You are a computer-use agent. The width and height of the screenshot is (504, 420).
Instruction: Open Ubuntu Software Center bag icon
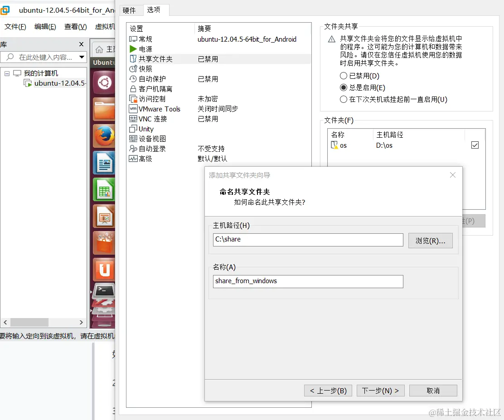pos(104,243)
